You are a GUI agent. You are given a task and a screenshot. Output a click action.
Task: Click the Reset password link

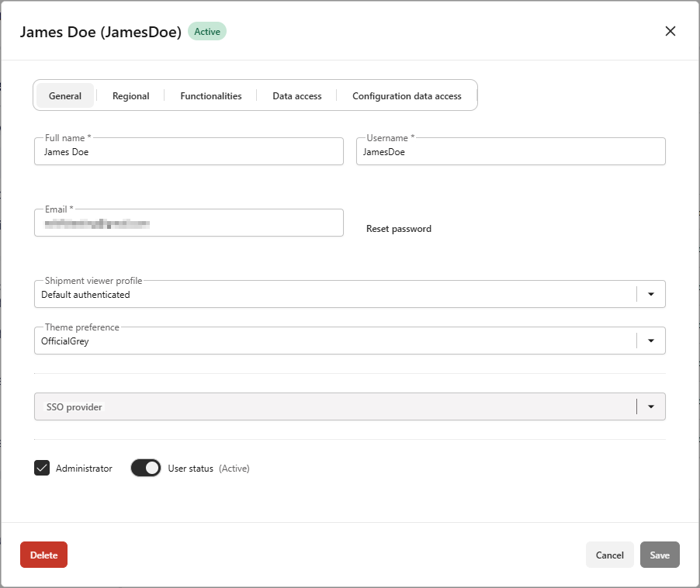(399, 229)
